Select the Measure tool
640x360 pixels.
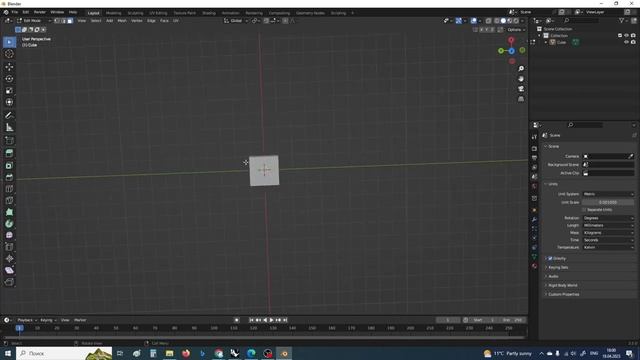(9, 128)
